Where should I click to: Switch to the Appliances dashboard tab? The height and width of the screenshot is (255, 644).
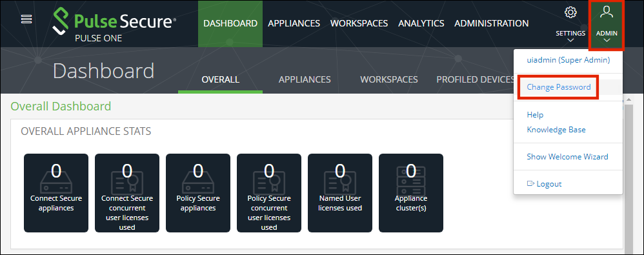click(305, 79)
